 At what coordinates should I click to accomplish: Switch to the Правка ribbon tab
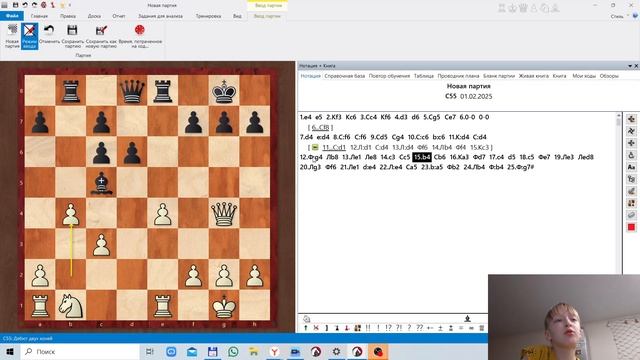tap(68, 16)
